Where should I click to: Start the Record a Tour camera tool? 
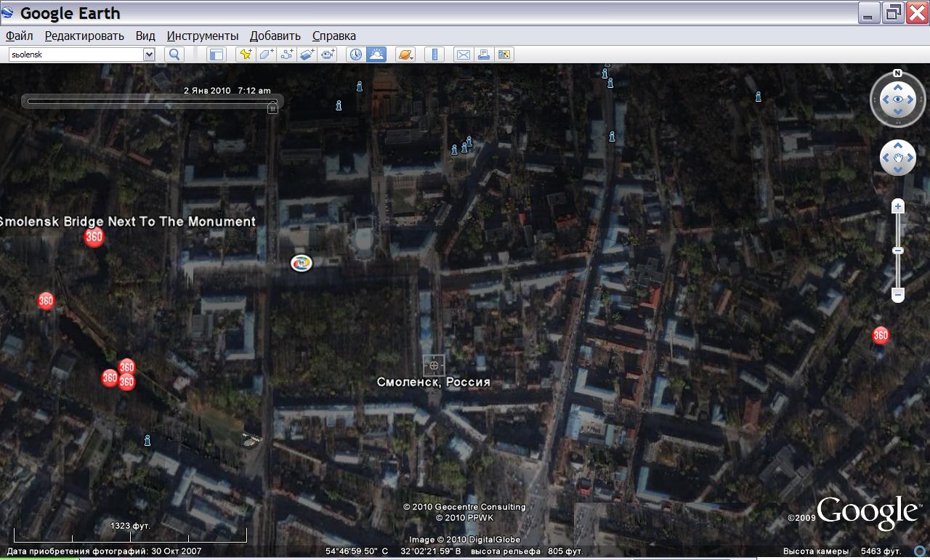click(x=328, y=54)
